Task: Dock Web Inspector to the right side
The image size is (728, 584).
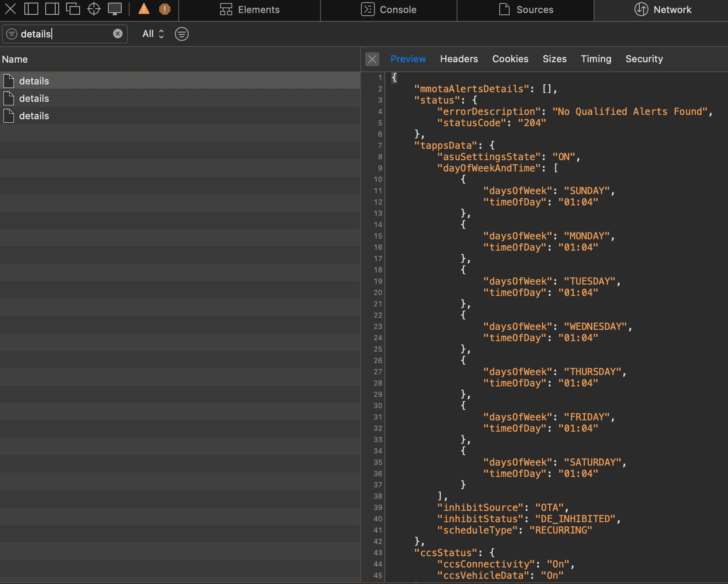Action: coord(52,9)
